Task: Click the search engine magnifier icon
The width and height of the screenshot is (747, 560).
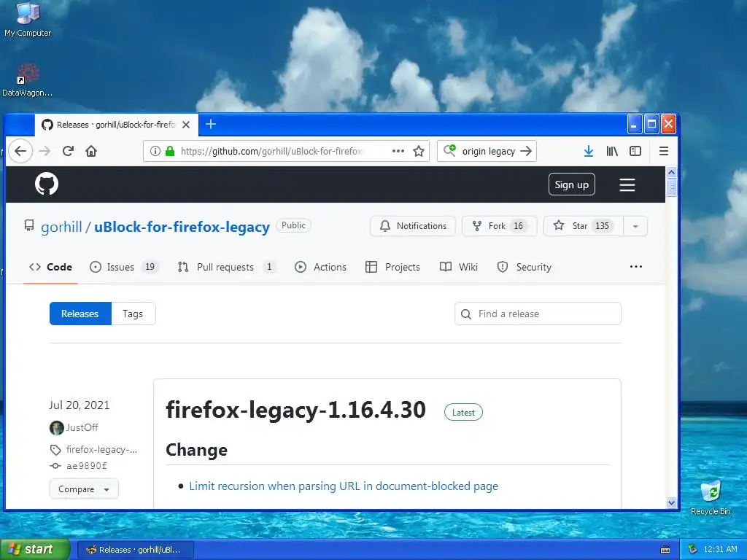Action: coord(449,150)
